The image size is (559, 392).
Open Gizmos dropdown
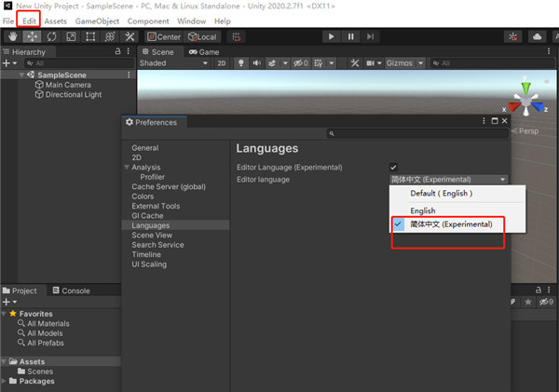tap(405, 63)
